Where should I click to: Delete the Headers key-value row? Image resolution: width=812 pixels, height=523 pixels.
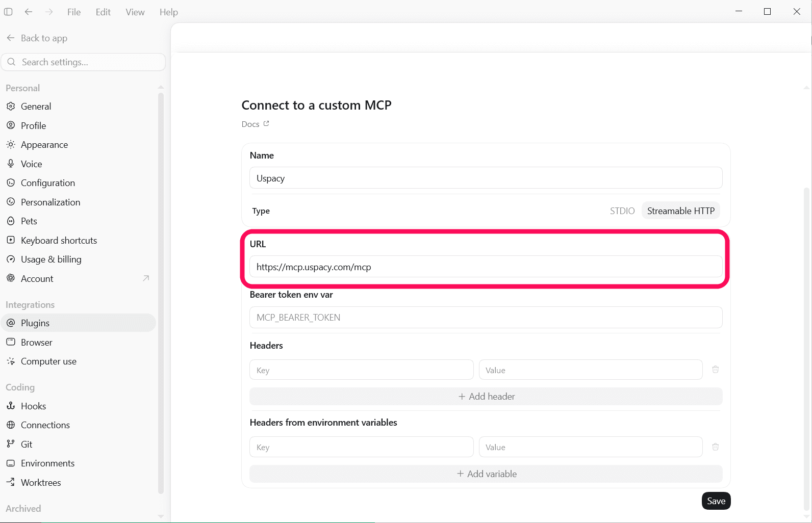716,370
